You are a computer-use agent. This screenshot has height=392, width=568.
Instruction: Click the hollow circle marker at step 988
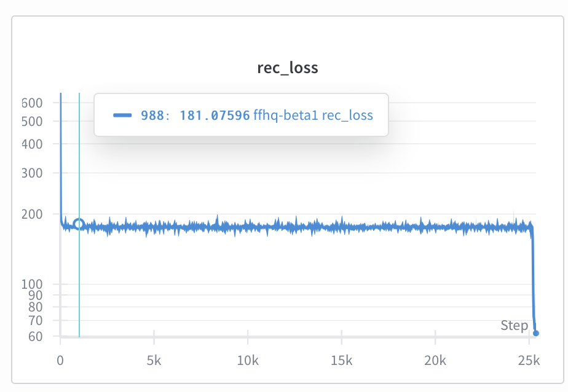[79, 224]
